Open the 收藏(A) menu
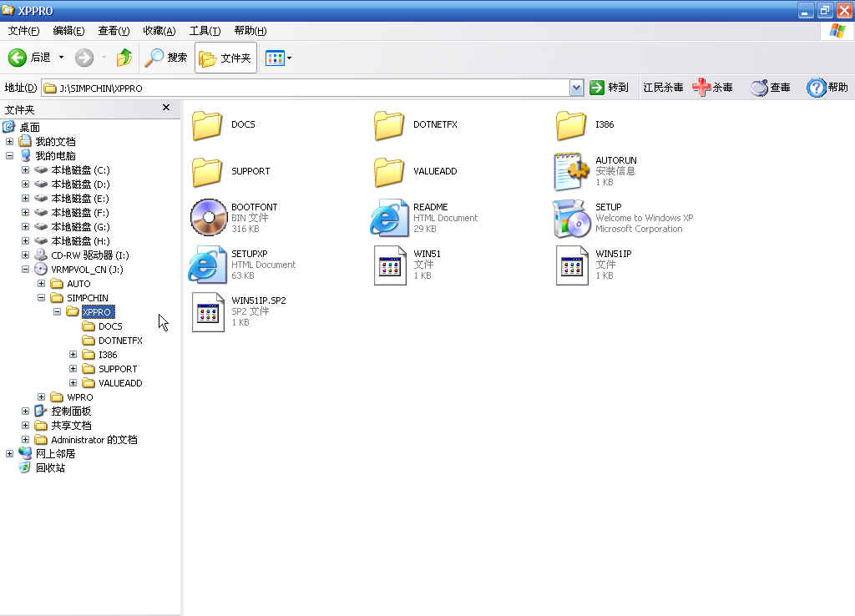 pos(159,31)
